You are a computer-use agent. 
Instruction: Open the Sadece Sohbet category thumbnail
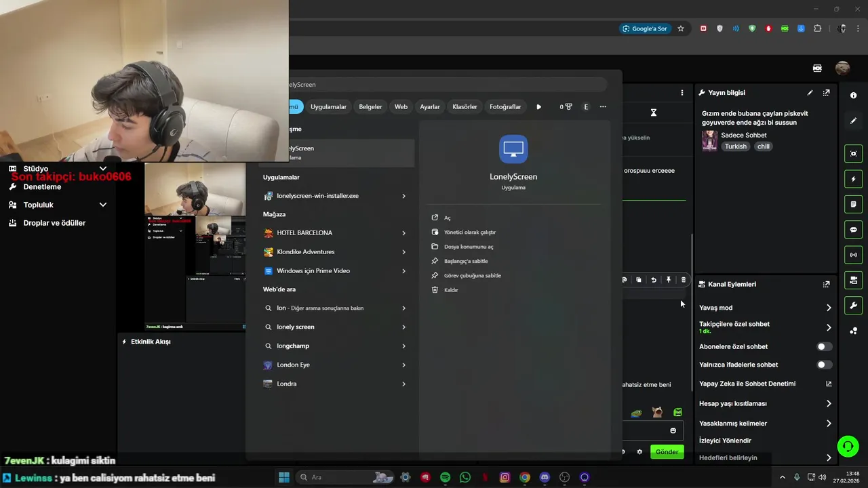(x=709, y=140)
